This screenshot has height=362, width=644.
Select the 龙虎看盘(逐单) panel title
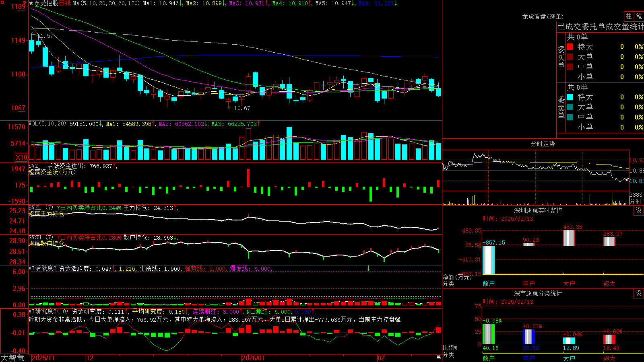[543, 16]
